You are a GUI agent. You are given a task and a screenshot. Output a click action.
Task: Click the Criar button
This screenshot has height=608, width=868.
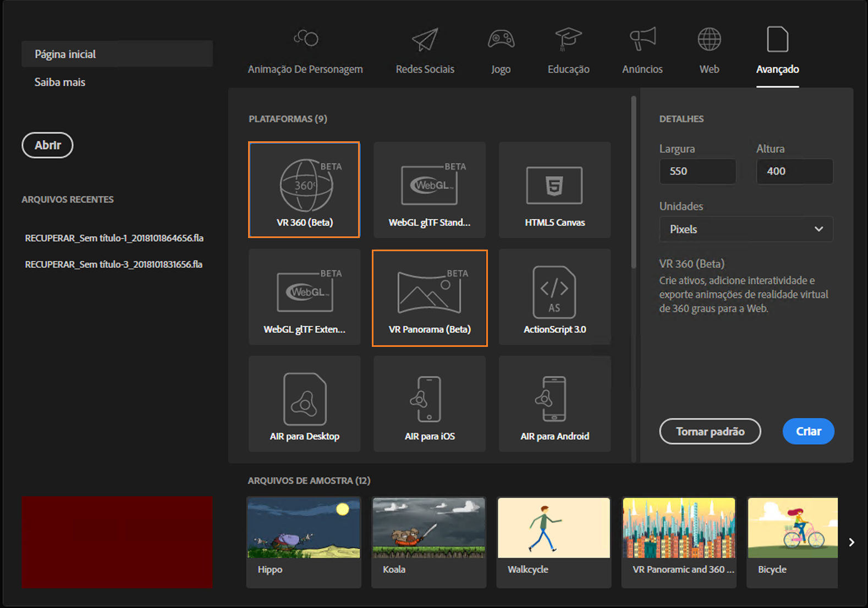(x=809, y=432)
